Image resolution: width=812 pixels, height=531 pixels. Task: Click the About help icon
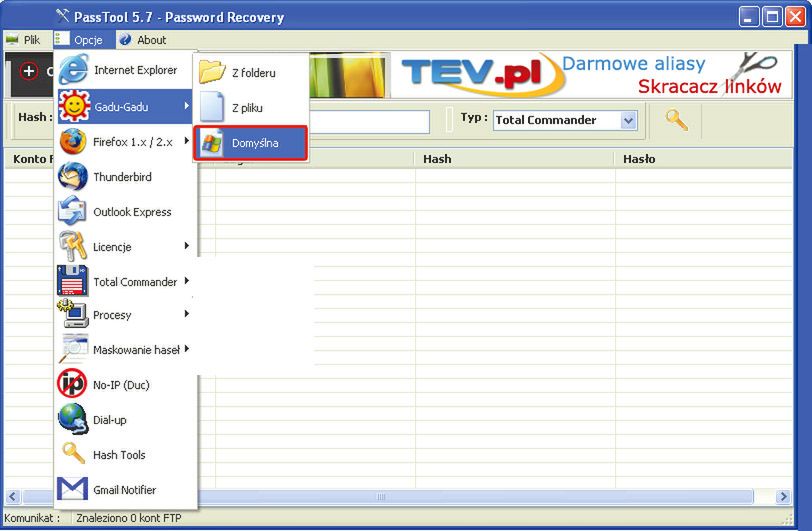125,39
